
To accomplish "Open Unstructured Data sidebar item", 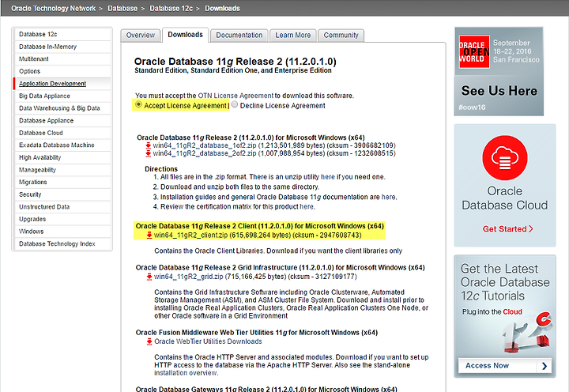I will click(62, 207).
